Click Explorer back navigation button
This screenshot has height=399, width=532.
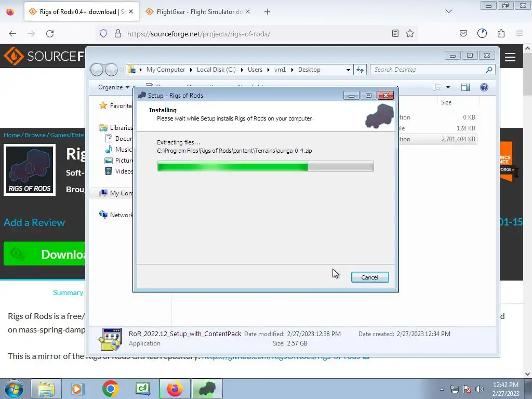[x=97, y=70]
